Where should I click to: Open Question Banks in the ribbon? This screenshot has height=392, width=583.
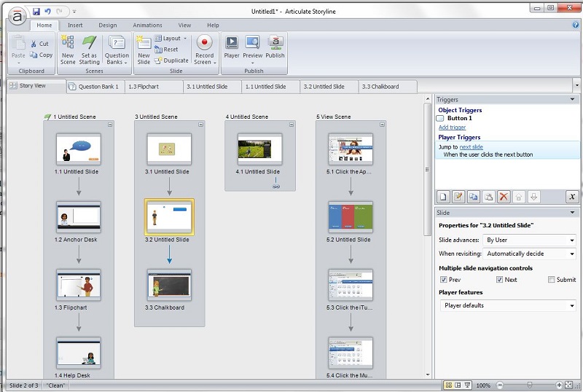[x=117, y=48]
